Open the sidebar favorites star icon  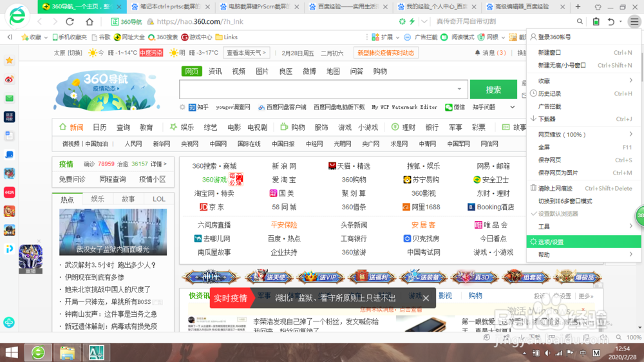coord(10,61)
